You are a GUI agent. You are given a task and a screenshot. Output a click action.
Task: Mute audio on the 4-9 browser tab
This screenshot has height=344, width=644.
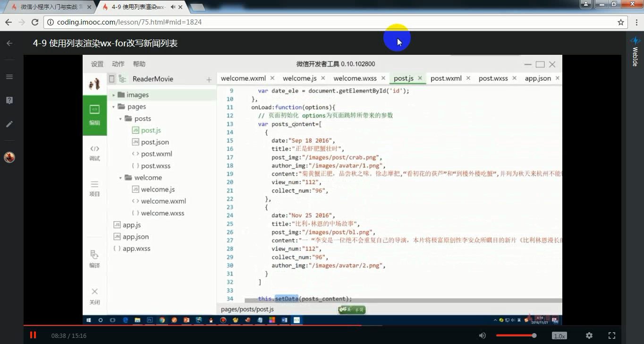point(173,7)
